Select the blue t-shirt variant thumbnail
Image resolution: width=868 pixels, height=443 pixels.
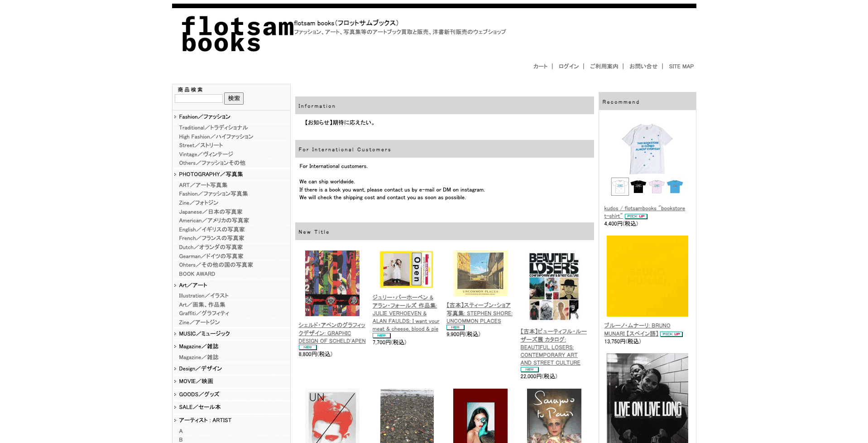[675, 187]
